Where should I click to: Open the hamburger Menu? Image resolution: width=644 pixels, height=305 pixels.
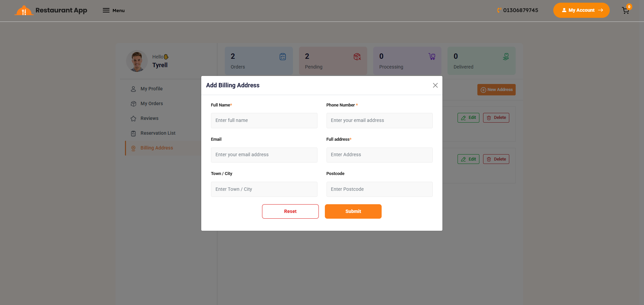[x=114, y=10]
